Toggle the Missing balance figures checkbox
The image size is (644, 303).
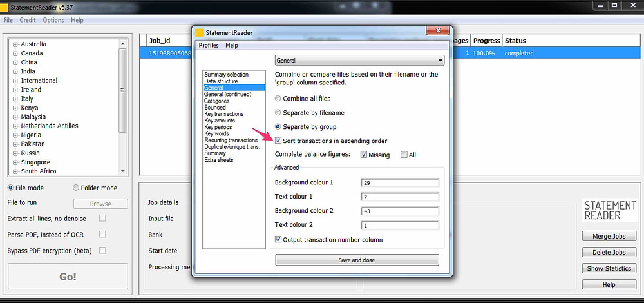pos(363,155)
